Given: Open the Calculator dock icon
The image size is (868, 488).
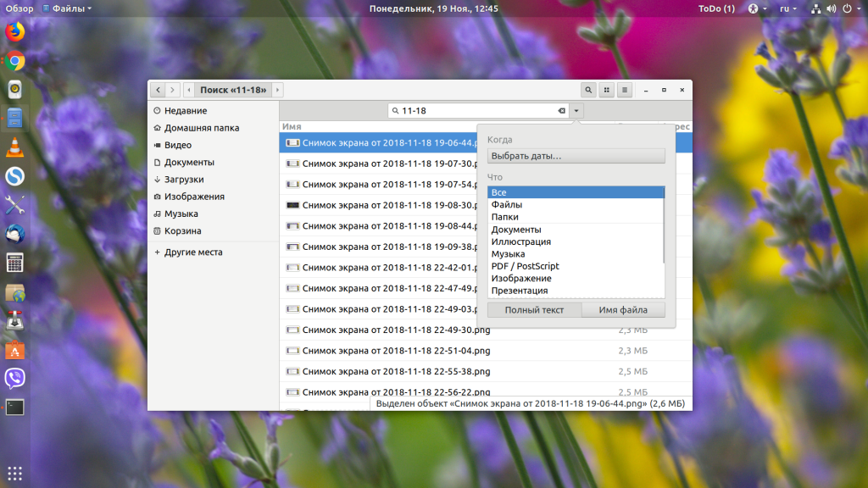Looking at the screenshot, I should point(15,263).
